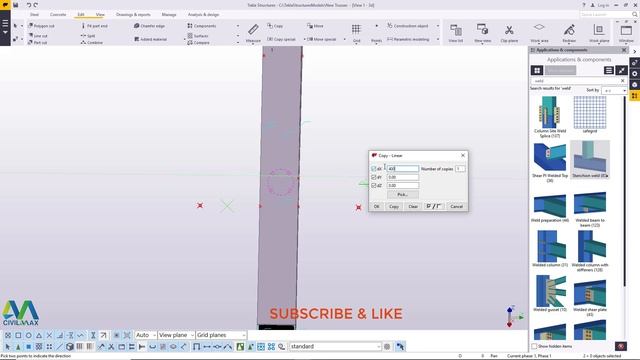Click OK in Copy - Linear dialog
The height and width of the screenshot is (360, 640).
pos(376,207)
